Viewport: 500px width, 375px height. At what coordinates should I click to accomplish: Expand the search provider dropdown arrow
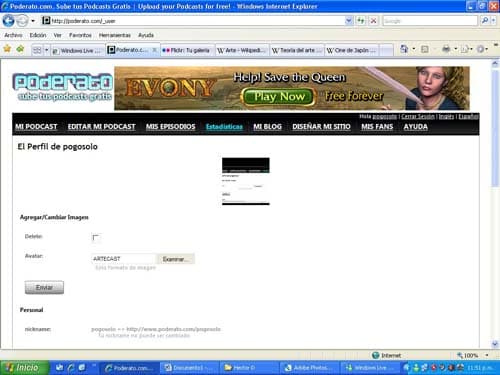493,21
